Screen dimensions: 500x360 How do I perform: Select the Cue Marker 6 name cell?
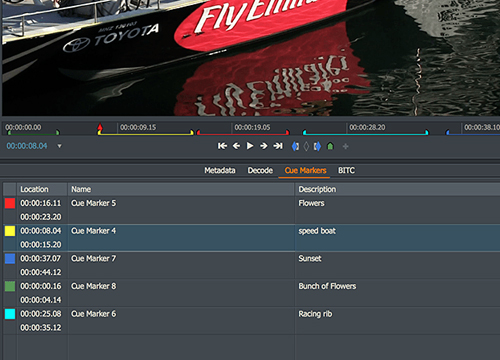[181, 320]
